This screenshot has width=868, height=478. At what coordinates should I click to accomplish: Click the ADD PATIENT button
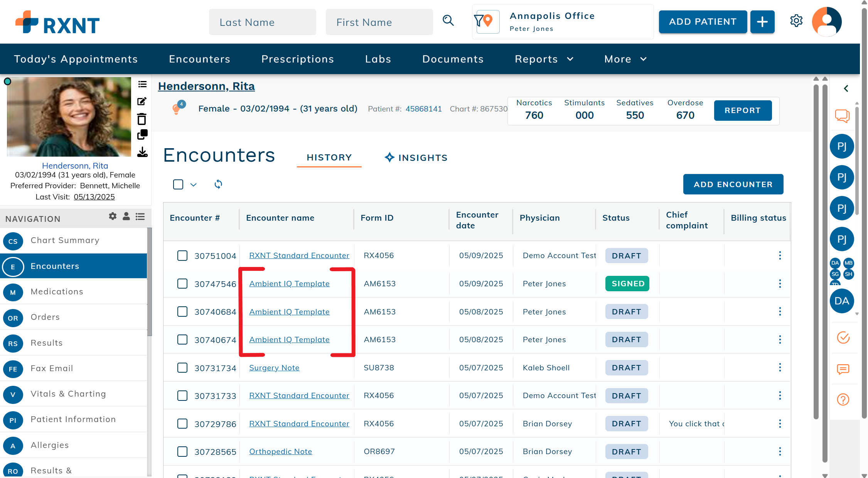point(703,22)
